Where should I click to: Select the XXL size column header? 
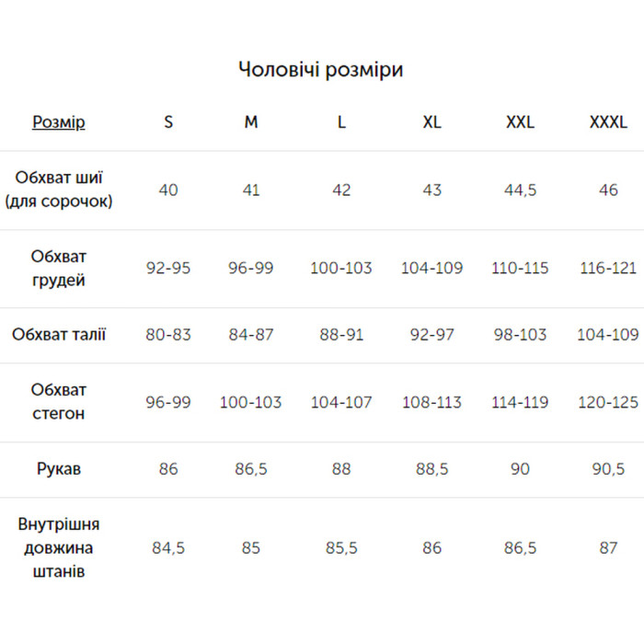tap(520, 121)
